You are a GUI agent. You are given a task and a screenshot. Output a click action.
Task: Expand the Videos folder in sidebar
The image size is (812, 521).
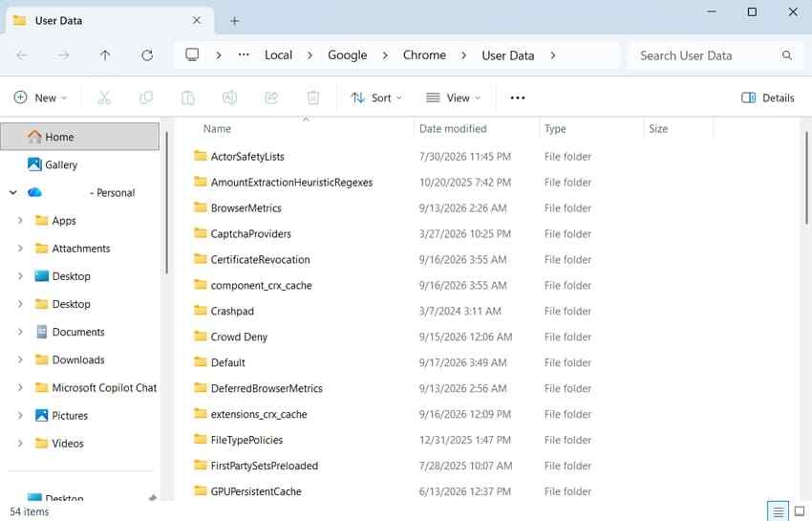pos(20,444)
